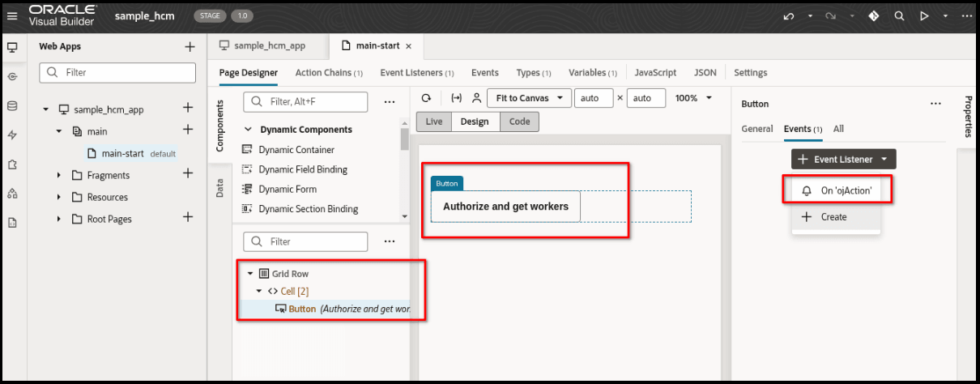
Task: Open the Git diamond icon
Action: (x=875, y=16)
